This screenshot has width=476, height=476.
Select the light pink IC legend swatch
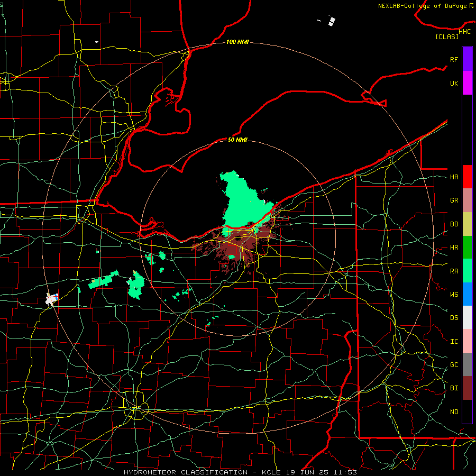467,341
